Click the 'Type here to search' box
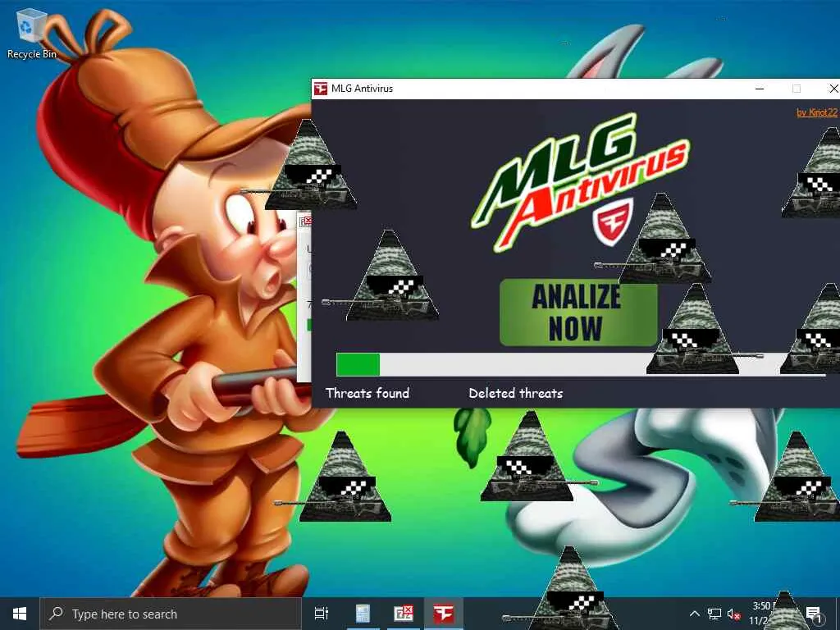This screenshot has height=630, width=840. coord(171,614)
